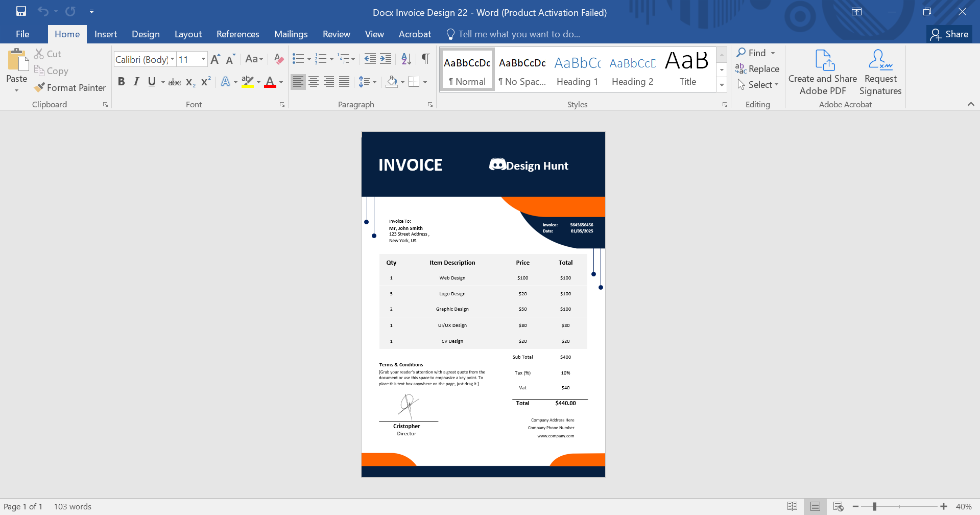The height and width of the screenshot is (515, 980).
Task: Switch to the Mailings tab
Action: click(x=291, y=34)
